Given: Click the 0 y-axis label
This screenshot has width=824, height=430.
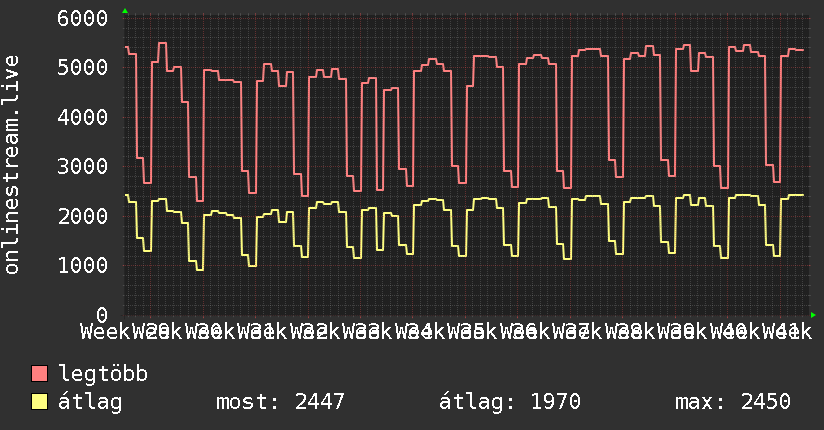Looking at the screenshot, I should pos(102,315).
